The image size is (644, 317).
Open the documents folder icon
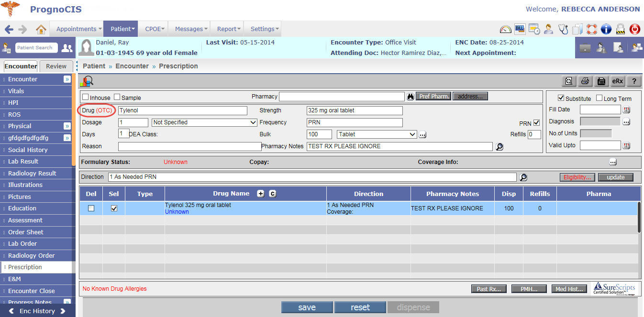click(577, 29)
